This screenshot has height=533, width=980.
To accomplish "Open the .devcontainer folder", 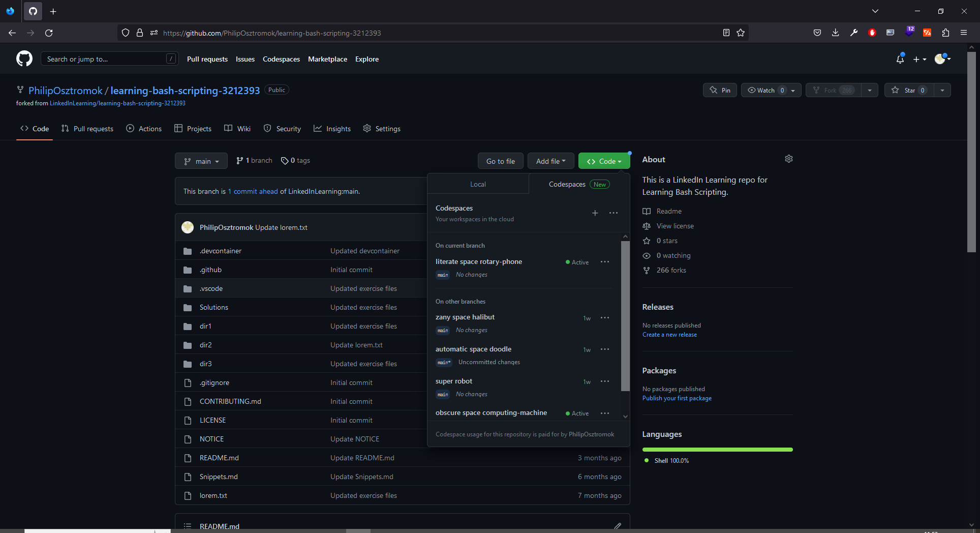I will point(220,251).
